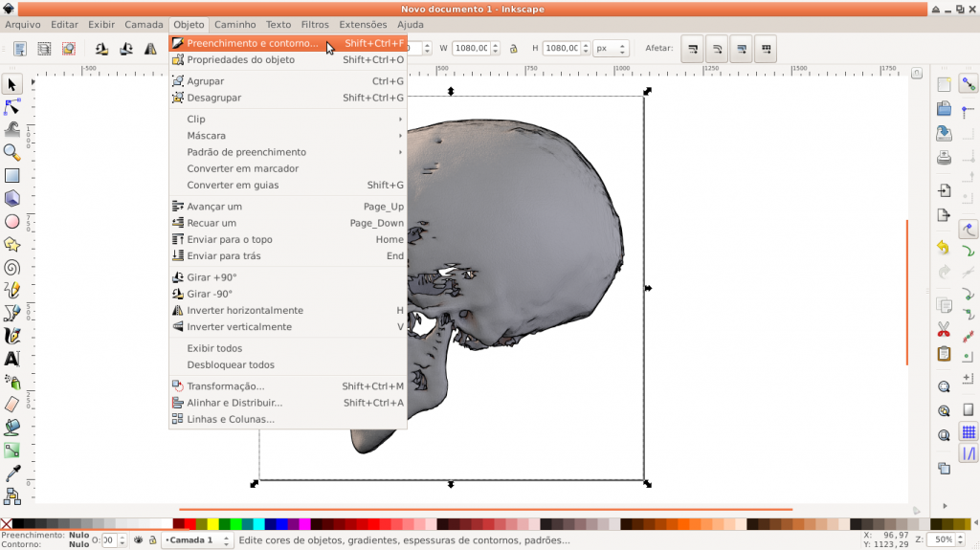Select the Selector arrow tool
Viewport: 980px width, 550px height.
tap(11, 84)
